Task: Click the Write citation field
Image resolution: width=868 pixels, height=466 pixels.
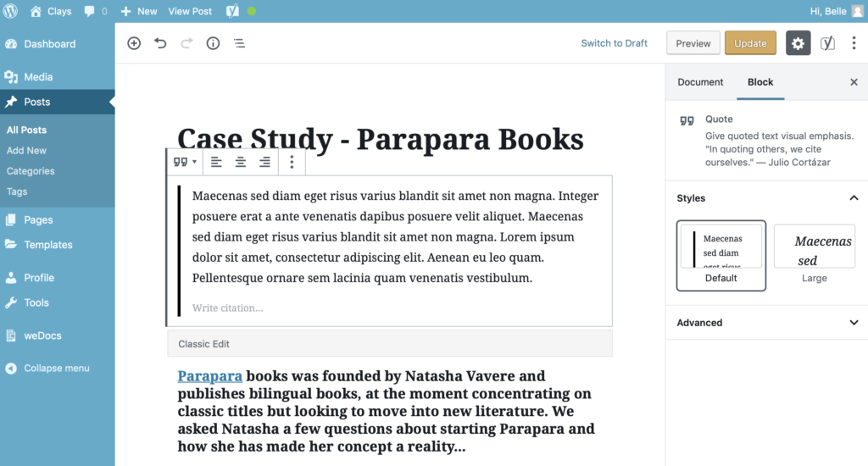Action: [x=227, y=308]
